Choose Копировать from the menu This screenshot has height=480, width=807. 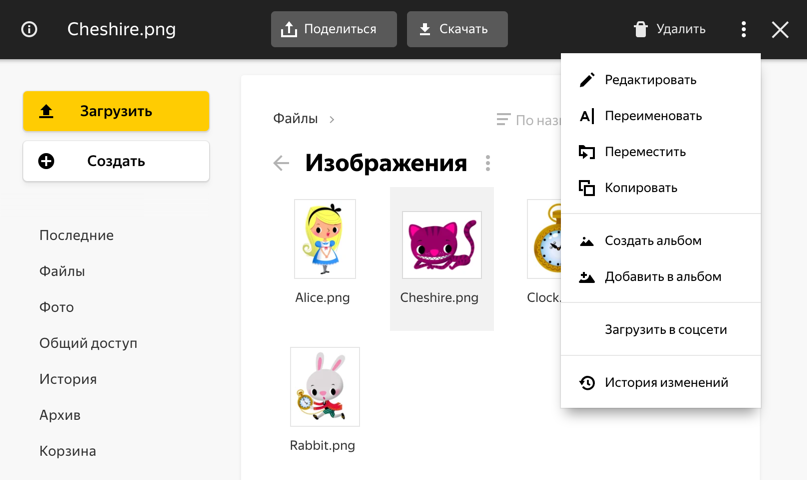point(661,188)
